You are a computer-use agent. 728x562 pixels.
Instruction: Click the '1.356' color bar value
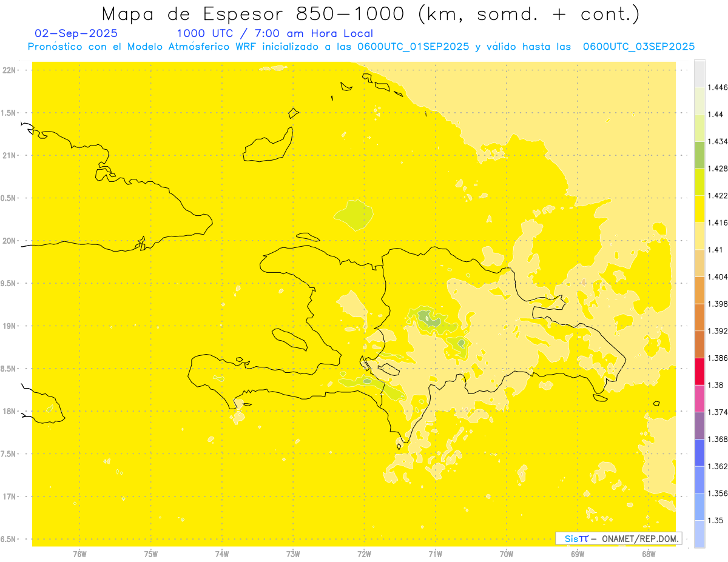[718, 493]
